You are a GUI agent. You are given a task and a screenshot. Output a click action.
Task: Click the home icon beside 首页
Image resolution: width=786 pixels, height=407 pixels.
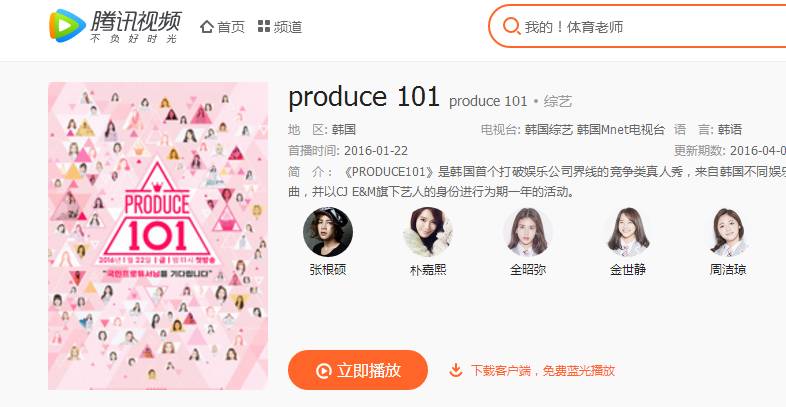pos(207,27)
